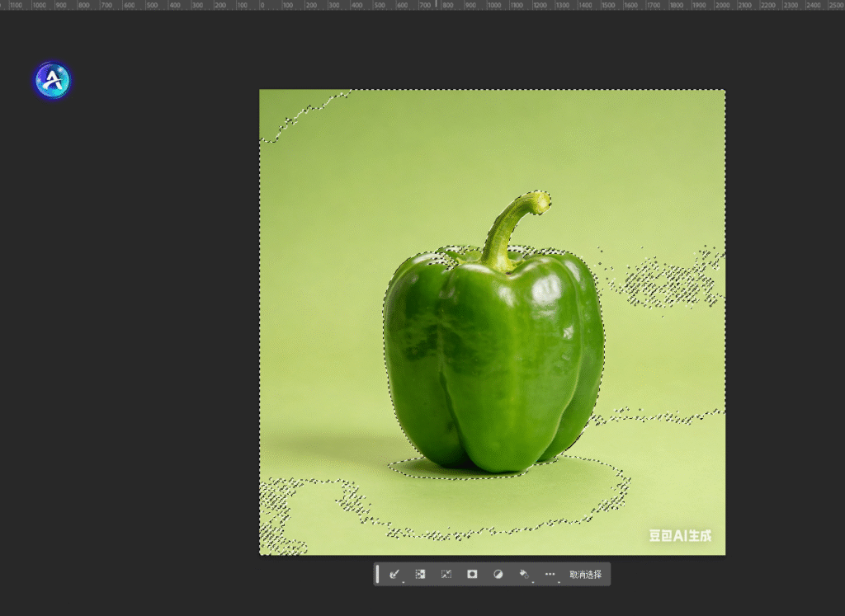
Task: Click the invert selection icon
Action: (420, 574)
